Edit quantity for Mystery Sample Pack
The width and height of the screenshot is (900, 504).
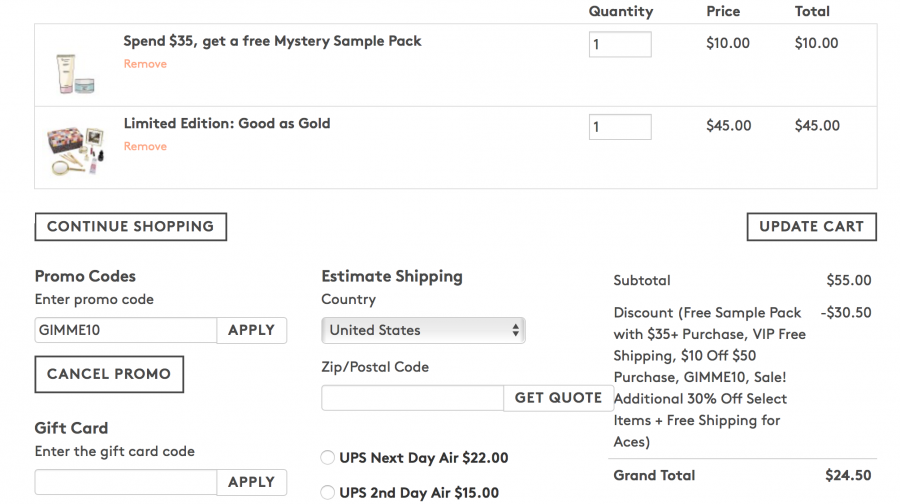pyautogui.click(x=619, y=44)
